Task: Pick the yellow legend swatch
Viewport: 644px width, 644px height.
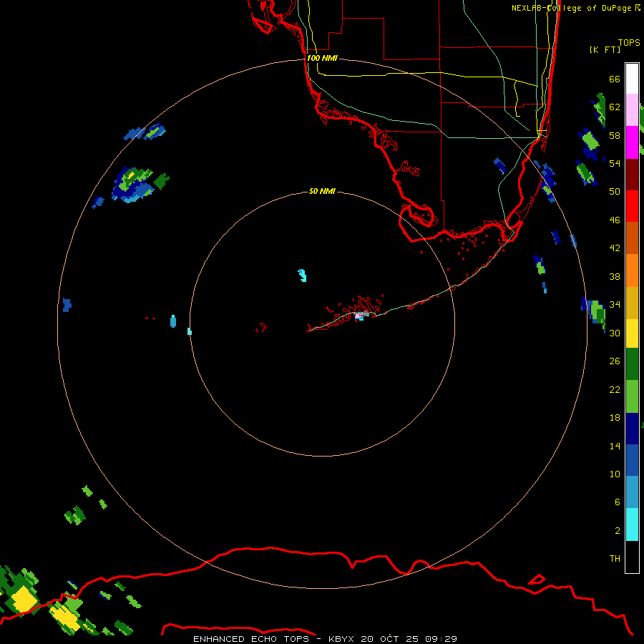Action: pos(632,333)
